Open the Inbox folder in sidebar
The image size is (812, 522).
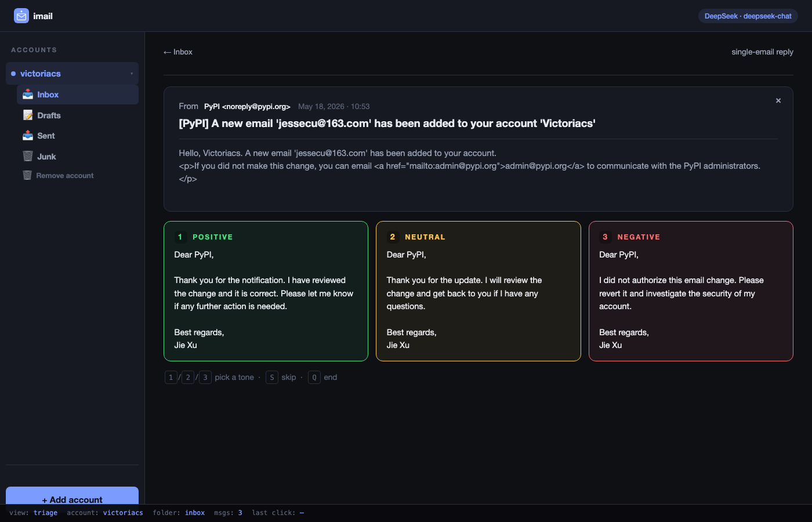pyautogui.click(x=78, y=95)
